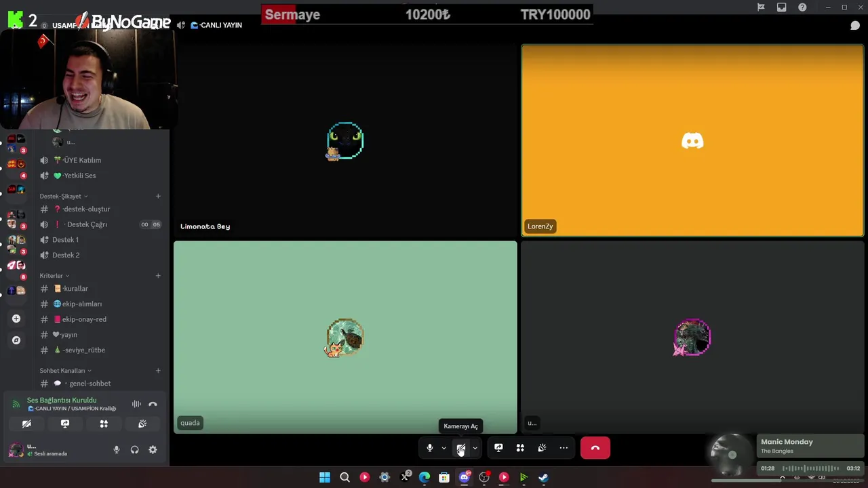
Task: Select LorenZy participant tile
Action: tap(692, 140)
